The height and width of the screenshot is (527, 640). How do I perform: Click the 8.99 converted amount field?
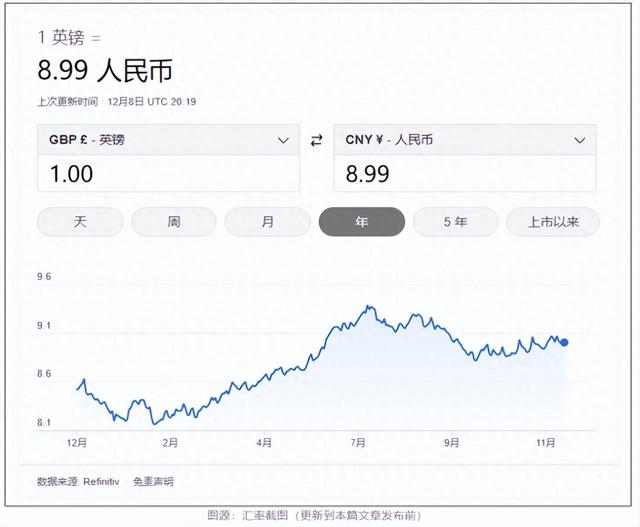(464, 174)
